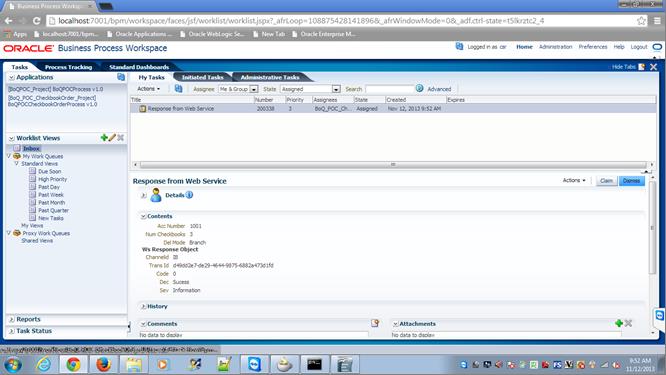Open the Administrative Tasks tab
Image resolution: width=666 pixels, height=375 pixels.
click(x=270, y=77)
